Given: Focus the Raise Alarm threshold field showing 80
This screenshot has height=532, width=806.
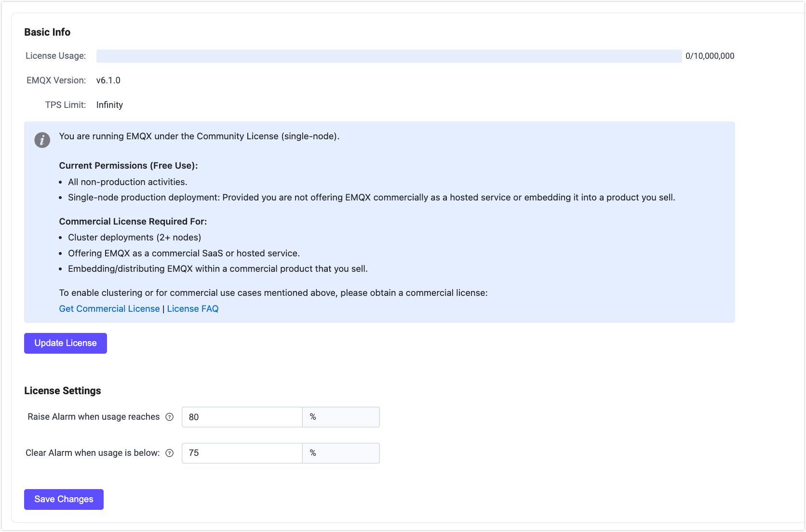Looking at the screenshot, I should [242, 417].
